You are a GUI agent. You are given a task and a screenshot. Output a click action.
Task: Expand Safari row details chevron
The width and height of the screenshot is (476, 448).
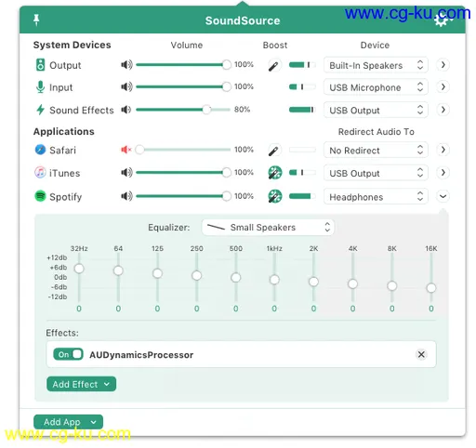coord(443,150)
